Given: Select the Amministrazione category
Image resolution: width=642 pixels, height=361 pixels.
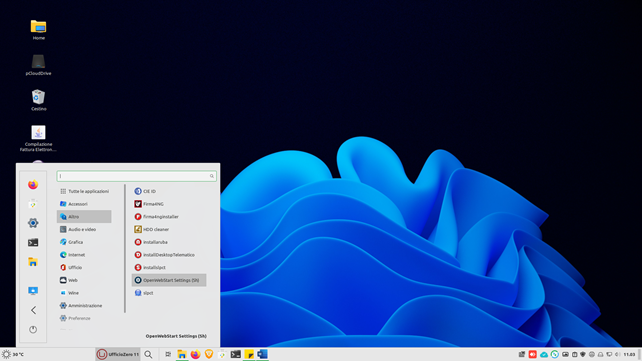Looking at the screenshot, I should click(84, 305).
